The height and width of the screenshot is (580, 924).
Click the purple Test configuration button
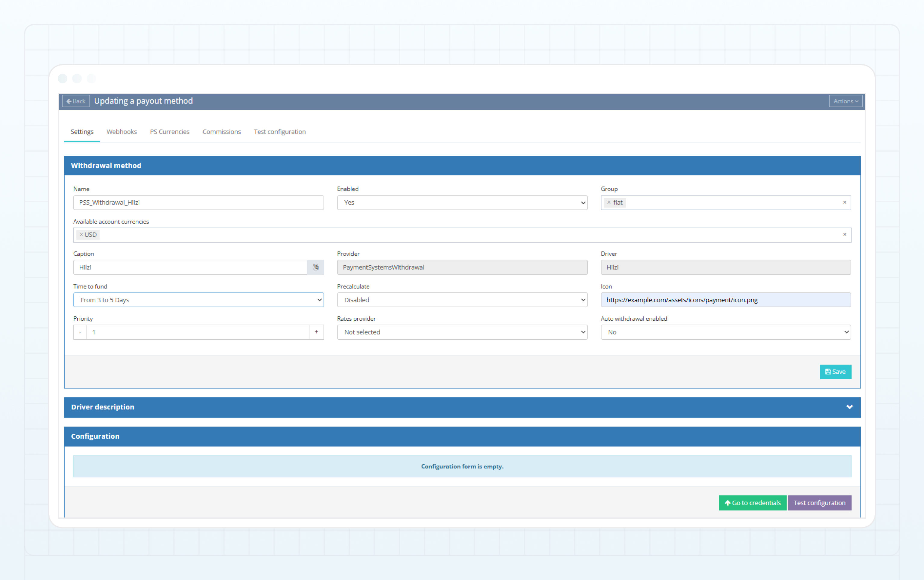(x=820, y=503)
